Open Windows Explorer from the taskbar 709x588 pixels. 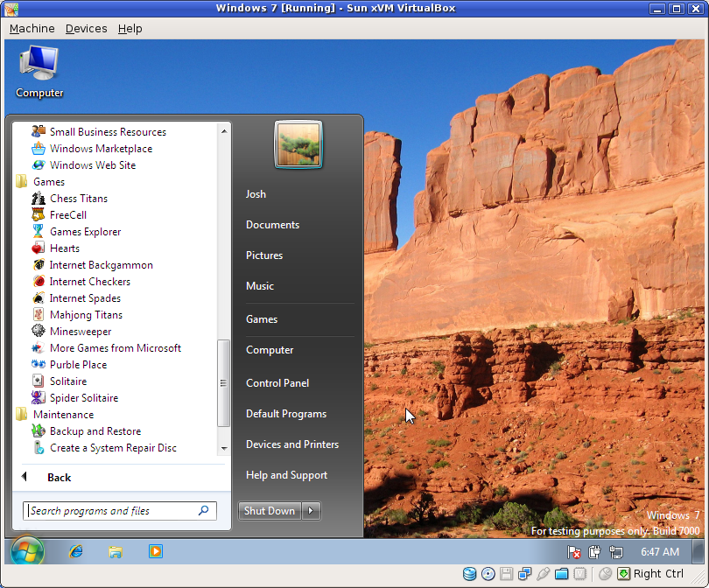point(115,552)
